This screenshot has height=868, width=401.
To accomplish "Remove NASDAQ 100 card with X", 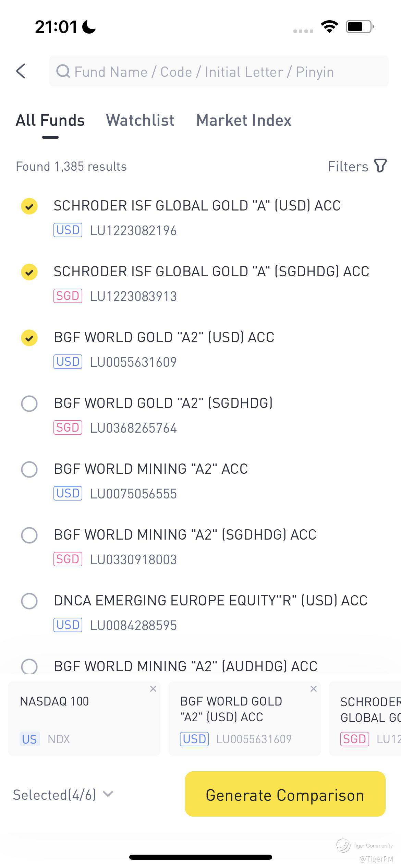I will 153,689.
